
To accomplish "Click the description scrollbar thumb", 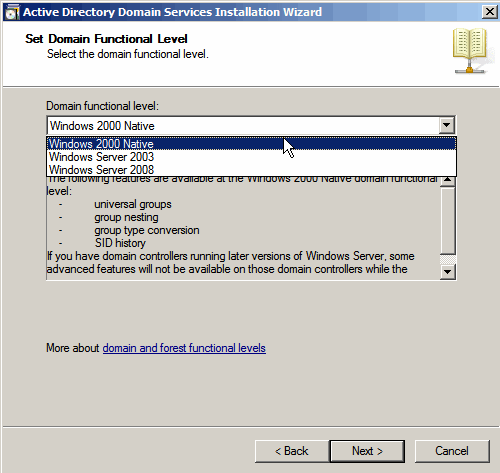I will (448, 220).
